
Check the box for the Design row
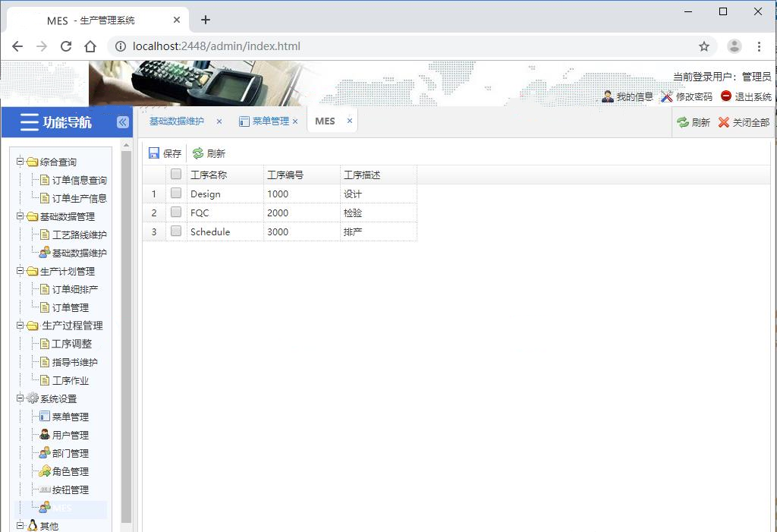pyautogui.click(x=176, y=194)
